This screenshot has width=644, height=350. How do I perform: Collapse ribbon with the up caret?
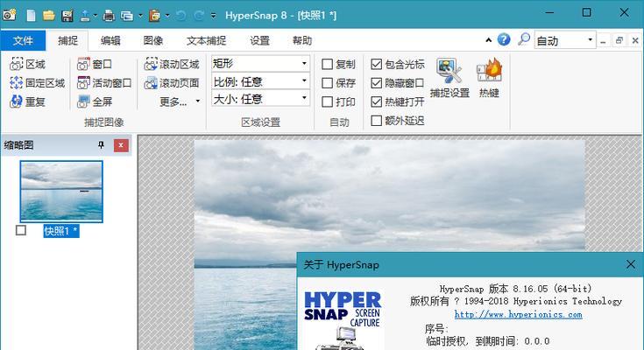pos(488,40)
